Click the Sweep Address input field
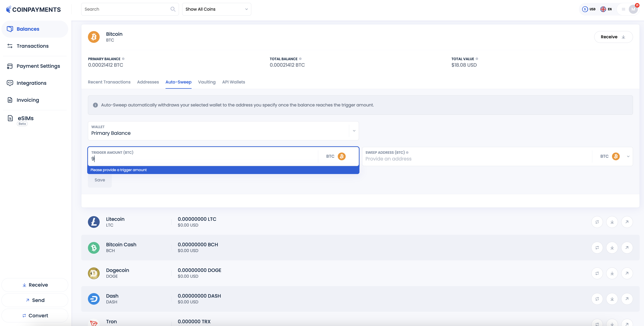The image size is (644, 326). coord(475,159)
